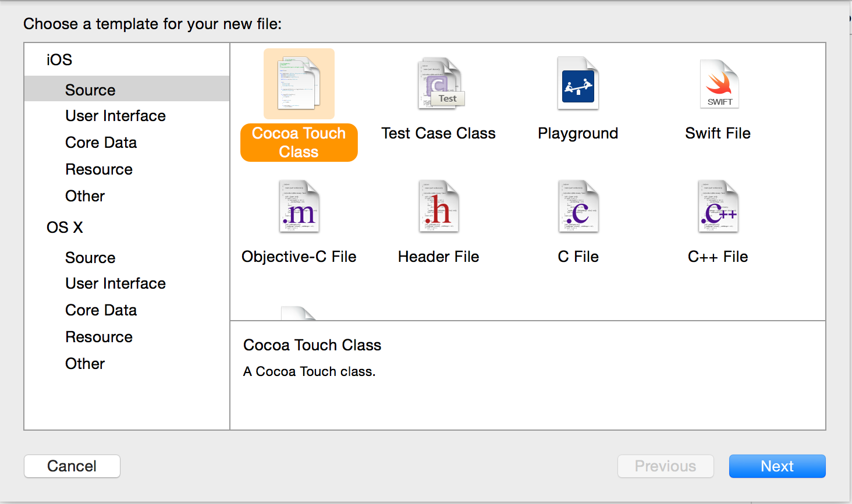Screen dimensions: 852x504
Task: Click the Playground label
Action: [578, 133]
